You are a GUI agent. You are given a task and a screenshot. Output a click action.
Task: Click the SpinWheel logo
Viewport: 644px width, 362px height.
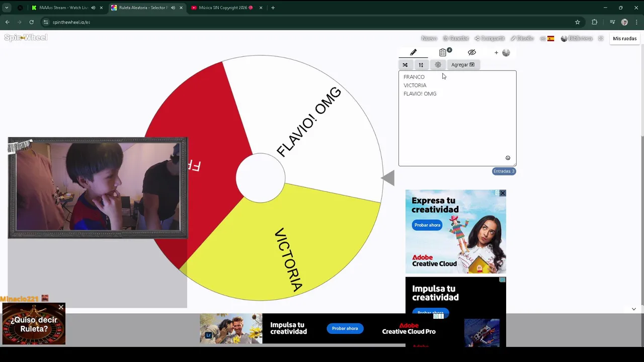coord(26,38)
